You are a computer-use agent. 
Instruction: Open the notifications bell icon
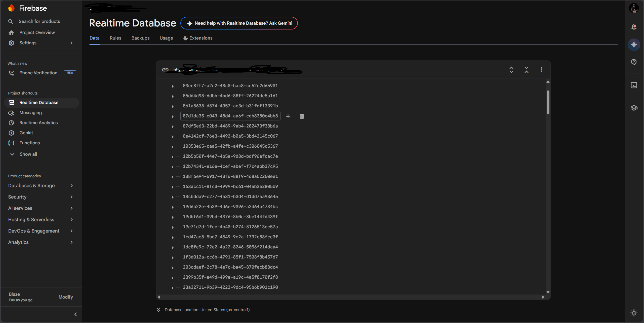tap(634, 27)
